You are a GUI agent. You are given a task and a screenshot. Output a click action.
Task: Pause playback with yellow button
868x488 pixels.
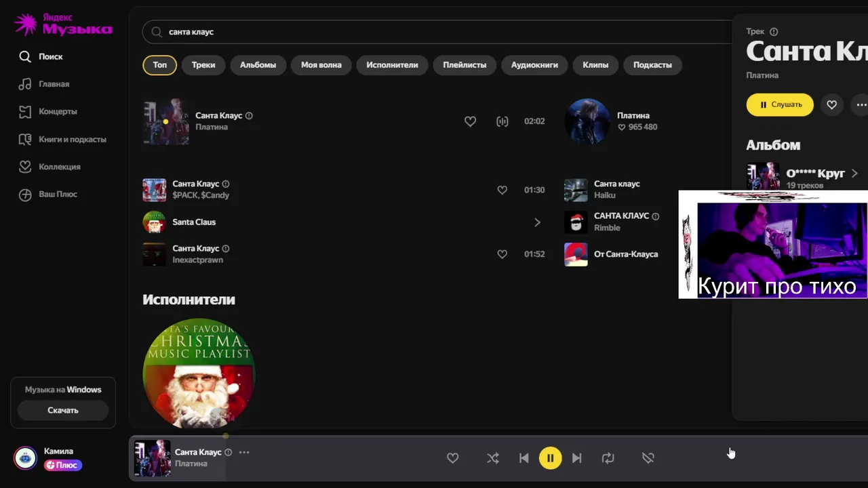click(x=550, y=458)
